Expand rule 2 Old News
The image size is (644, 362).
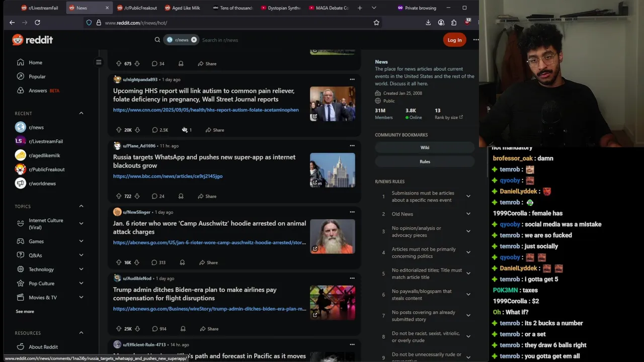coord(468,214)
